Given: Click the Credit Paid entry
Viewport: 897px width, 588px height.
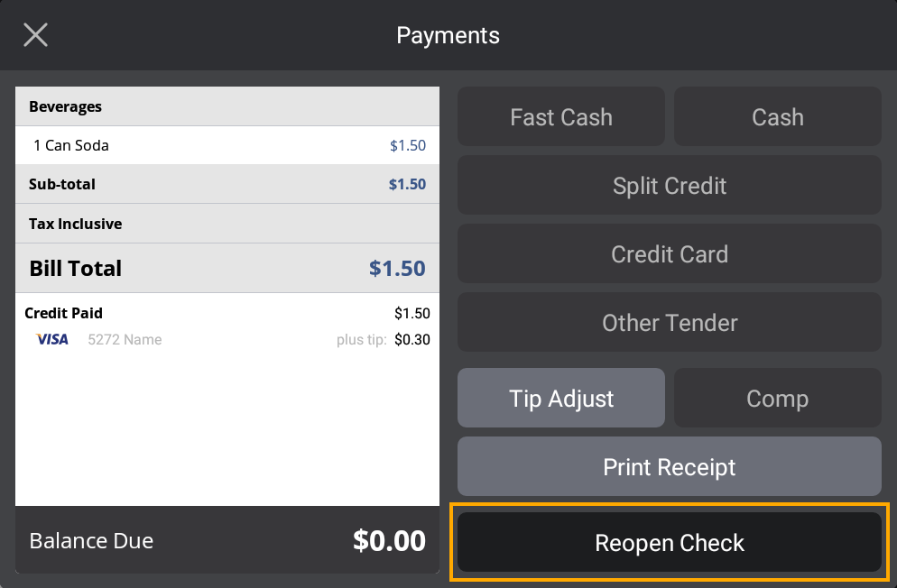Looking at the screenshot, I should pos(64,314).
